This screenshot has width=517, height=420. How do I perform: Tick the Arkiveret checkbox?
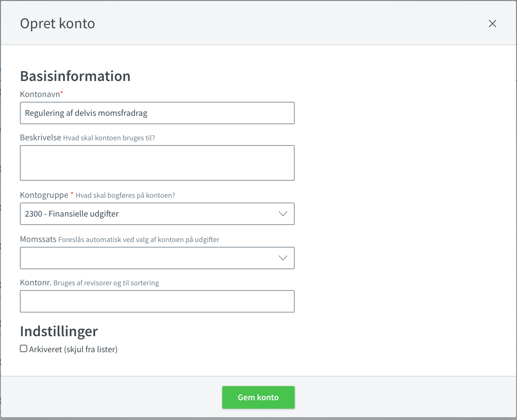(24, 348)
